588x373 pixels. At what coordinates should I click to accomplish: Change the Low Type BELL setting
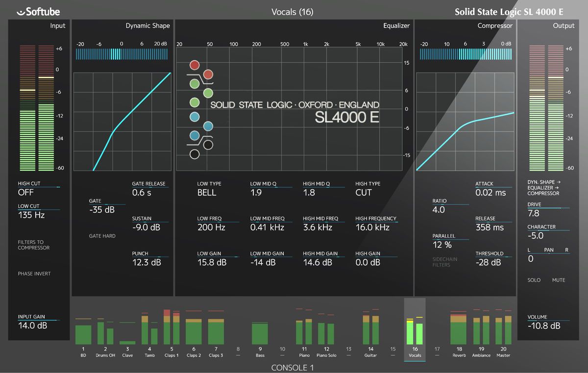[x=207, y=193]
